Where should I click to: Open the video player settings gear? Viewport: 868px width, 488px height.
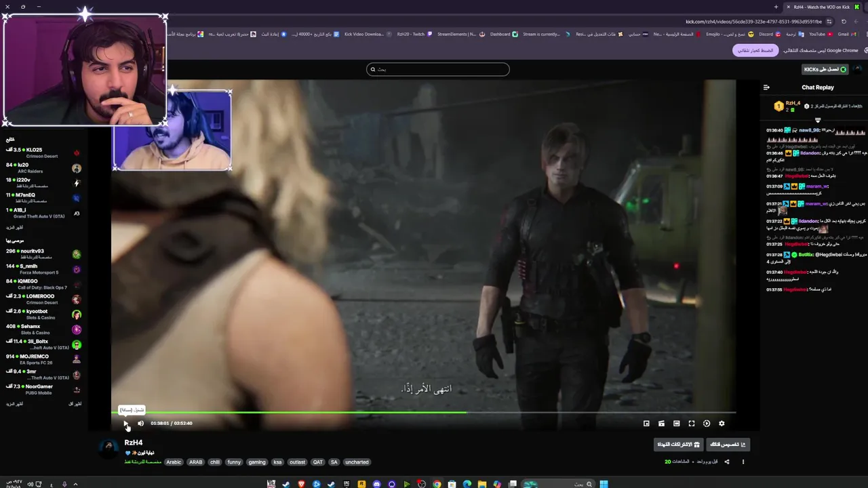tap(722, 424)
